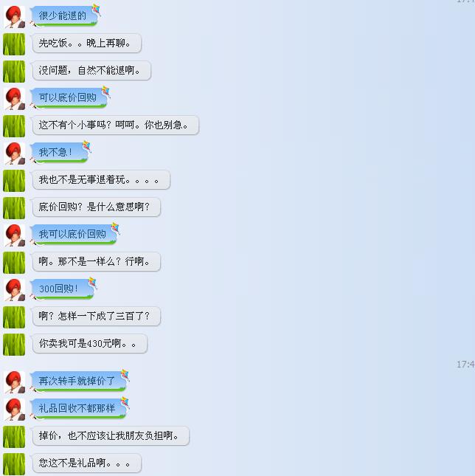Select the 掉价,也不应该让我朋友负担啊 bubble
This screenshot has width=475, height=476.
click(x=111, y=435)
